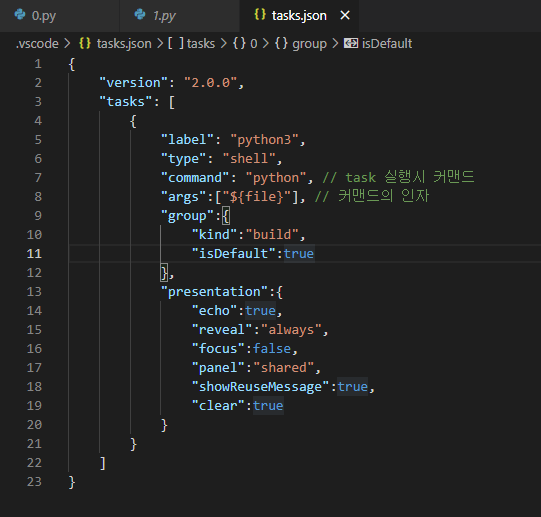
Task: Click the "2.0.0" version value
Action: (210, 83)
